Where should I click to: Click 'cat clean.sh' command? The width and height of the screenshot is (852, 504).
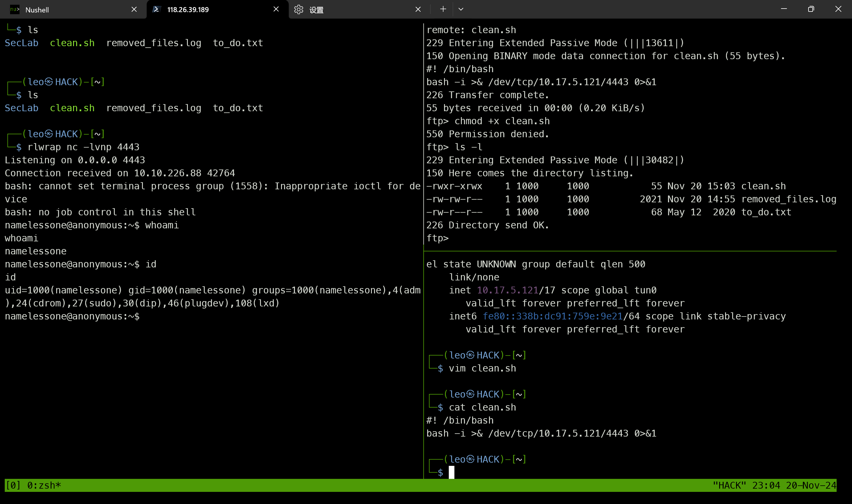click(482, 407)
